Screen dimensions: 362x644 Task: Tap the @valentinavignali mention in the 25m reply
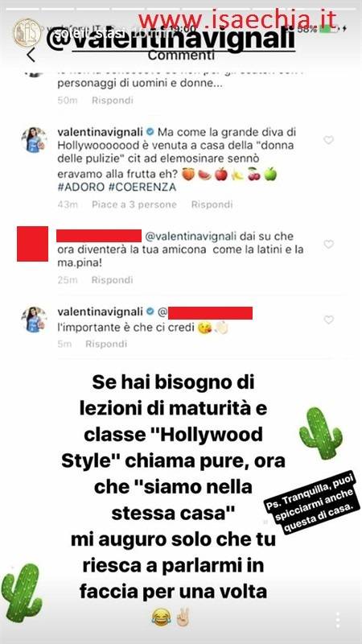[190, 237]
